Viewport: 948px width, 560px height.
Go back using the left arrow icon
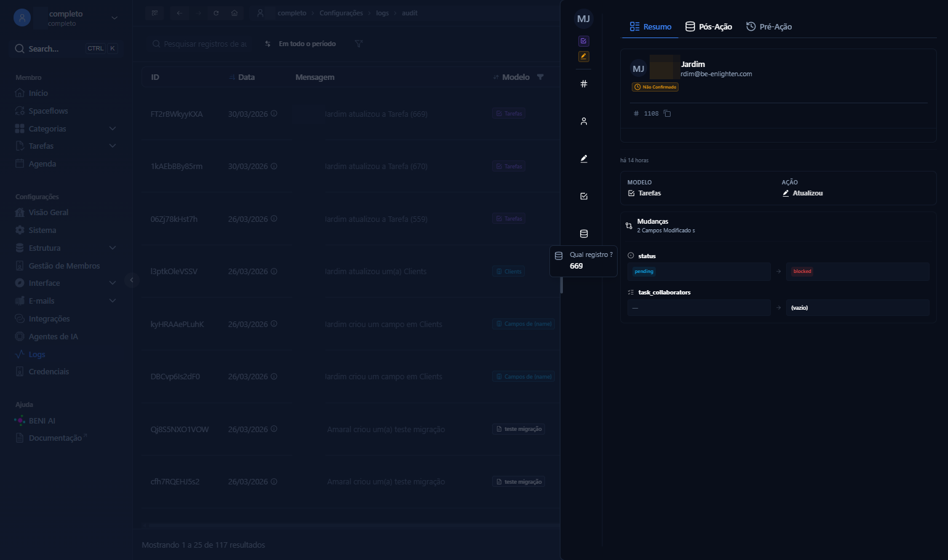tap(180, 13)
